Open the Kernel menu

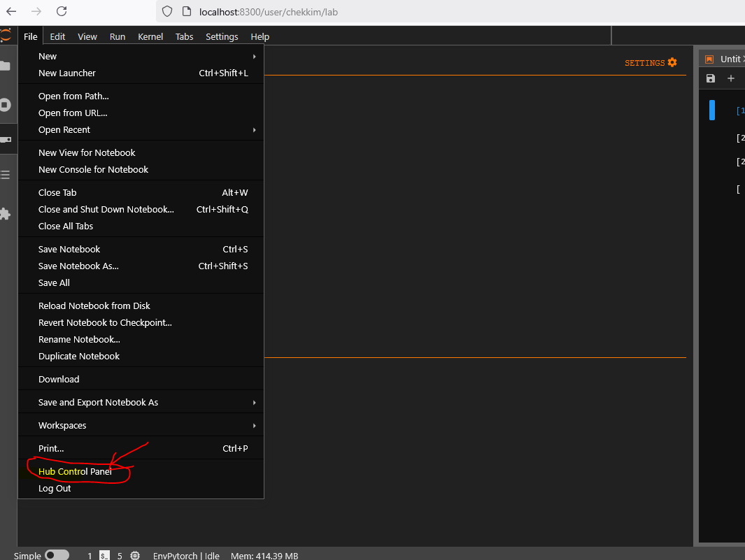[150, 36]
